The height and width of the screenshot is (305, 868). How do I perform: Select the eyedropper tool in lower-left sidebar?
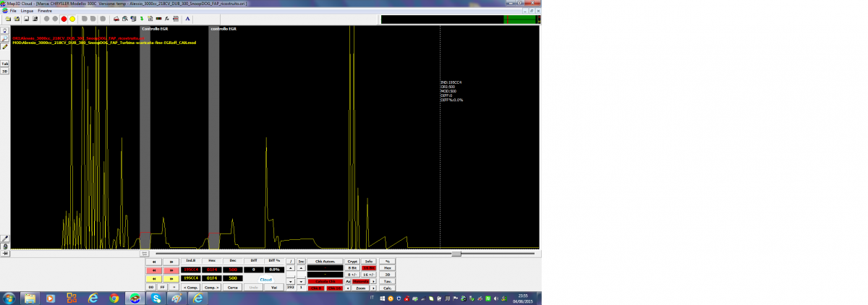(x=4, y=238)
